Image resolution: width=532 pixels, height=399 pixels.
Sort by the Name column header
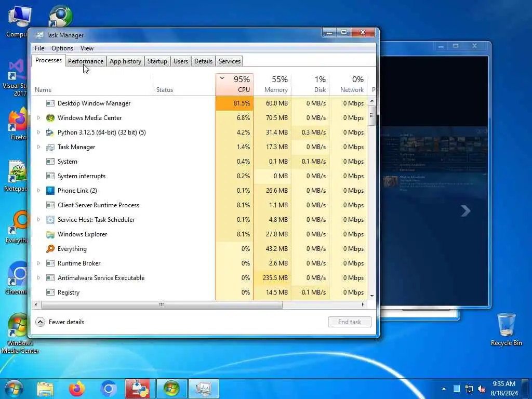pyautogui.click(x=92, y=84)
